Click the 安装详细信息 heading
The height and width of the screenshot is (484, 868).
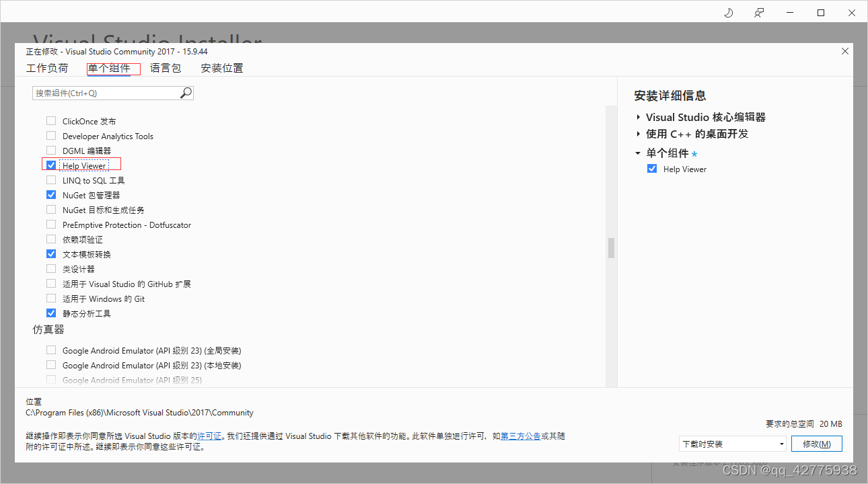(670, 95)
